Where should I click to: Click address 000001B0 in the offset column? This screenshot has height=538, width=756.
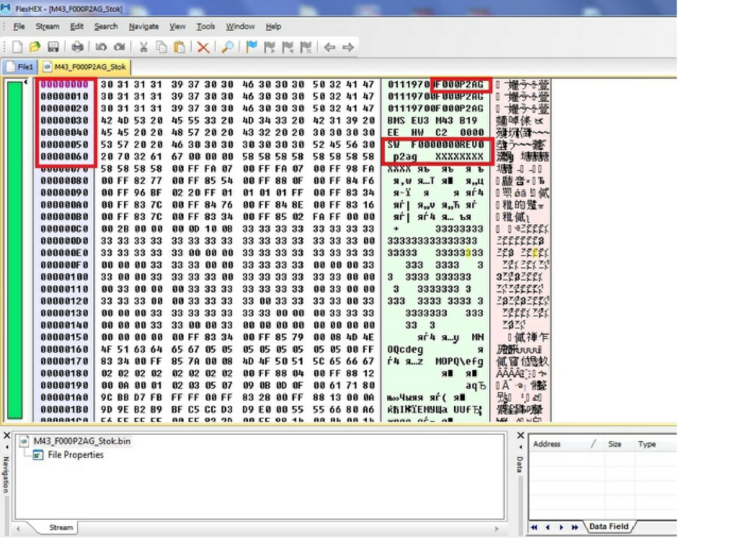click(65, 409)
